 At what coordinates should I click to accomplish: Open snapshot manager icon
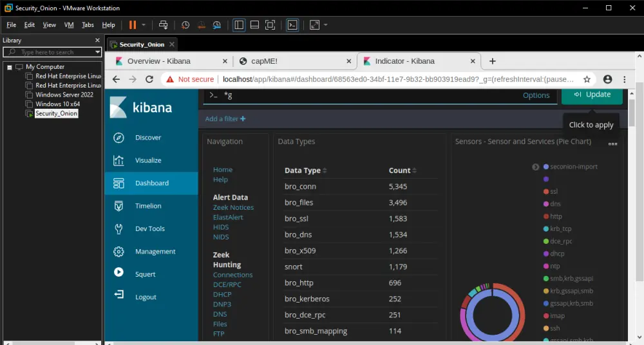click(x=217, y=25)
